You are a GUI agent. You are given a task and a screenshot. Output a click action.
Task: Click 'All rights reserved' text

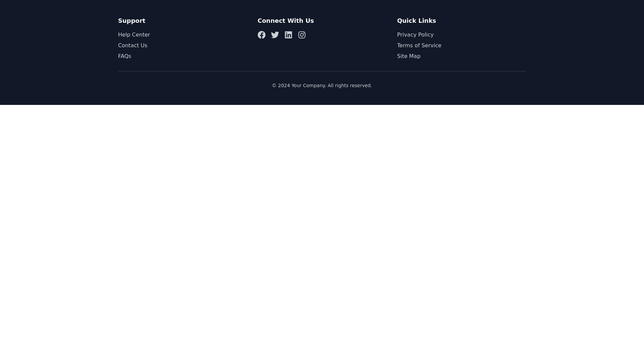tap(350, 86)
